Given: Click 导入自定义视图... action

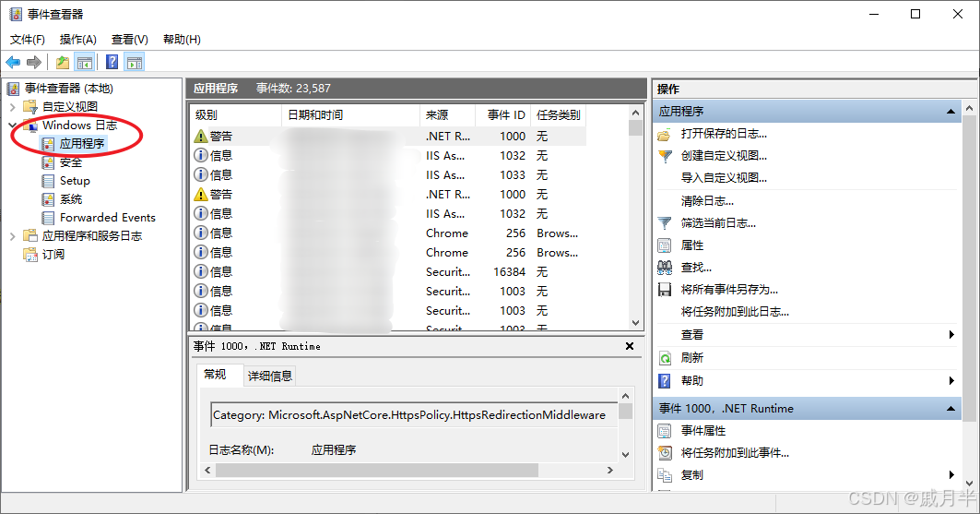Looking at the screenshot, I should [724, 177].
